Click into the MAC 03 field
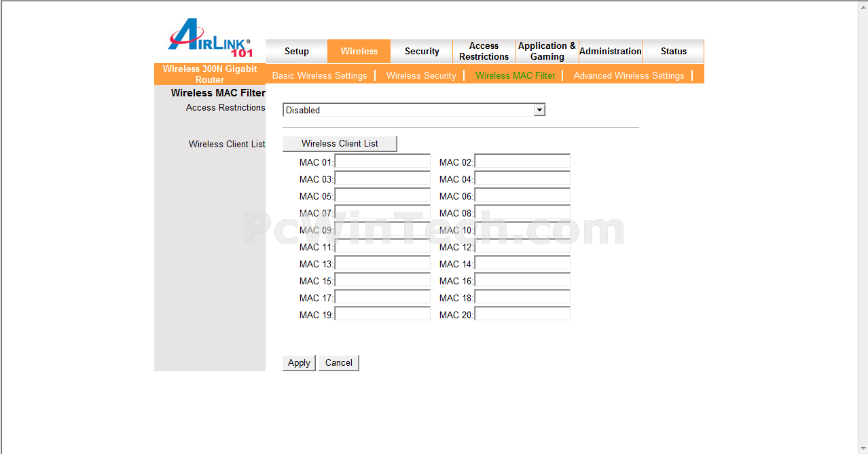The image size is (868, 454). click(382, 178)
